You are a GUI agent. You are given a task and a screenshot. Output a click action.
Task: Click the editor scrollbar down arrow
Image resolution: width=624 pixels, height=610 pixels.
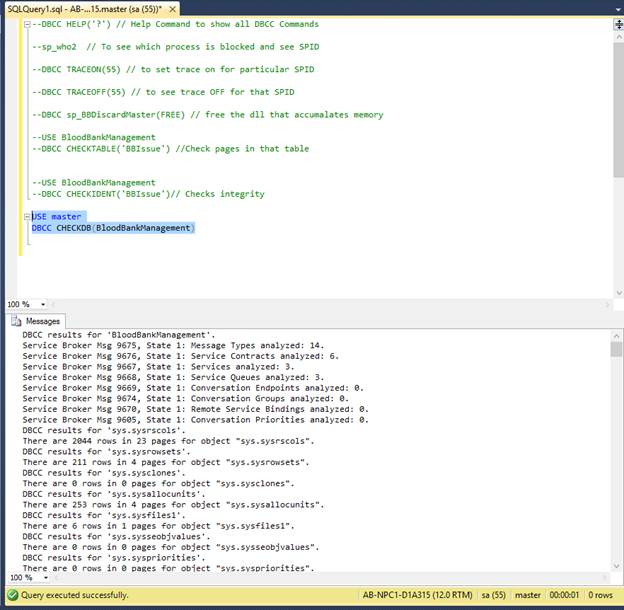point(619,293)
